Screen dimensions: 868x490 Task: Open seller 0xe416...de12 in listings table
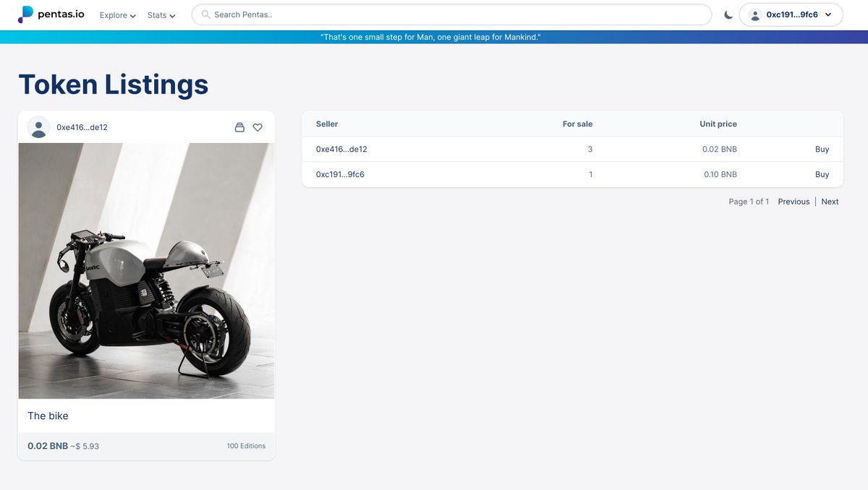tap(341, 150)
